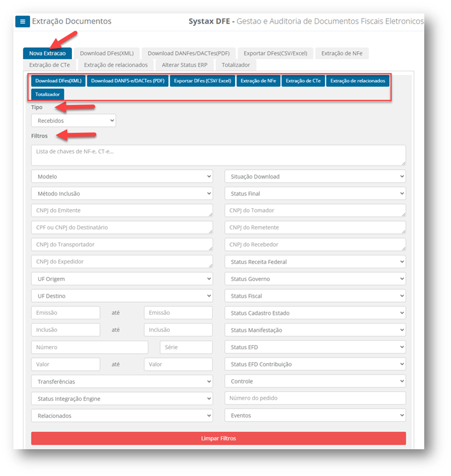The image size is (451, 476).
Task: Expand the Transferências dropdown
Action: point(122,381)
